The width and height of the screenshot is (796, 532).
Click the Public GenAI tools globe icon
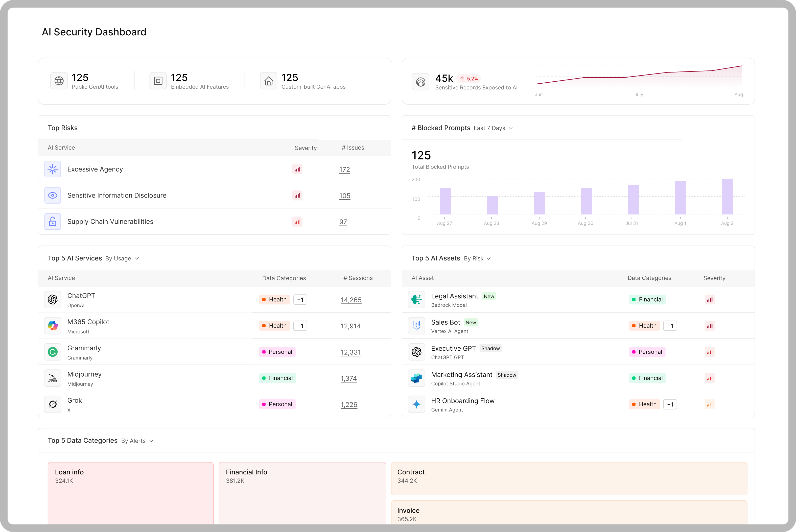point(59,81)
